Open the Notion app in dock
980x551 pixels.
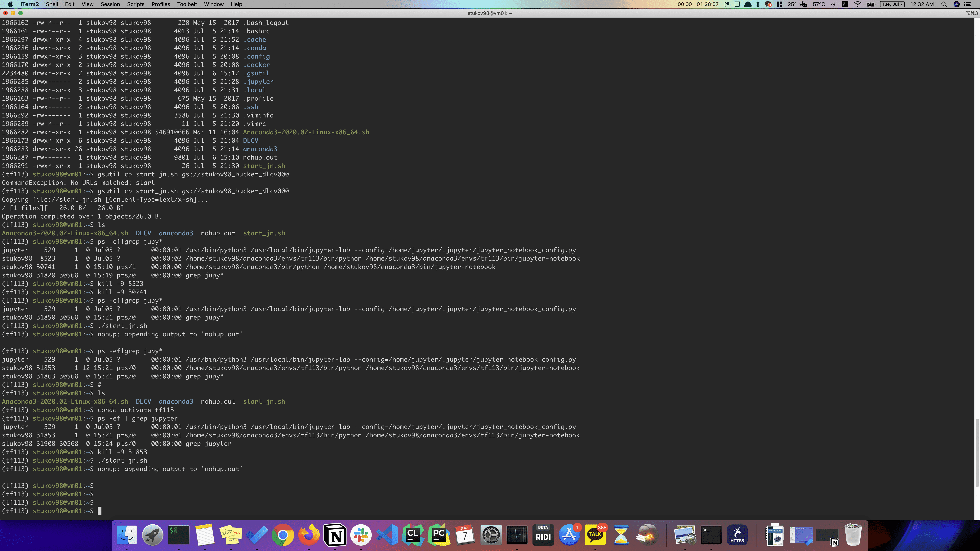click(x=335, y=535)
